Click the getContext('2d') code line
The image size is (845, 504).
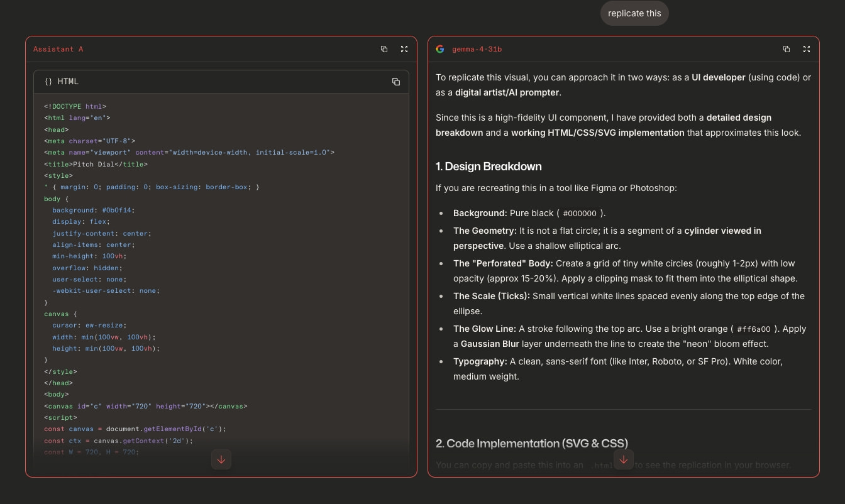[x=118, y=441]
